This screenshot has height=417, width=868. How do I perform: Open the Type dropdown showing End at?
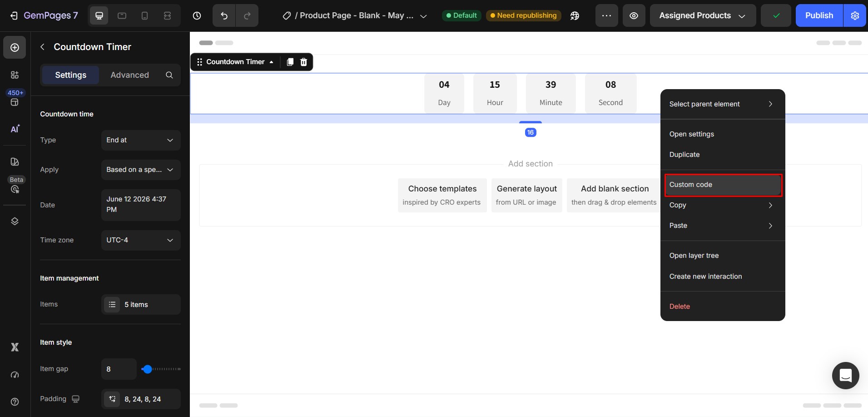(x=141, y=140)
